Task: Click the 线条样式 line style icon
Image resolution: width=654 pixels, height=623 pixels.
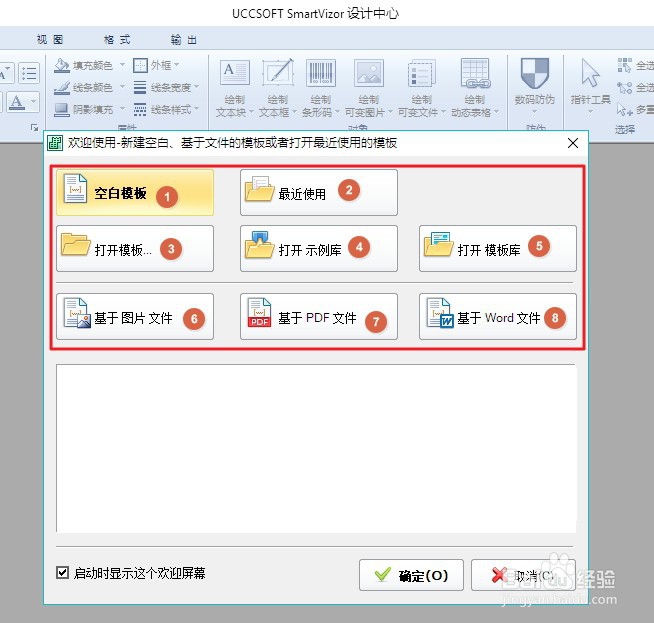Action: (140, 109)
